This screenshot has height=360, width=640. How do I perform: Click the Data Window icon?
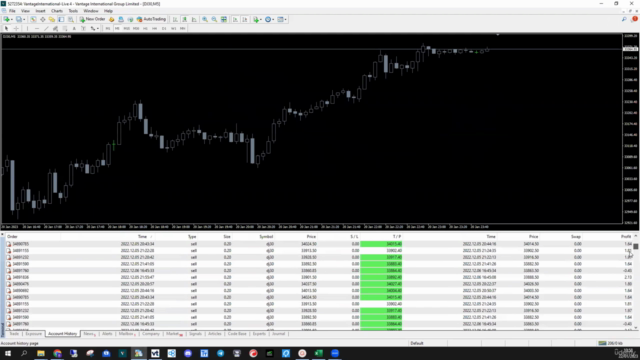(x=42, y=19)
